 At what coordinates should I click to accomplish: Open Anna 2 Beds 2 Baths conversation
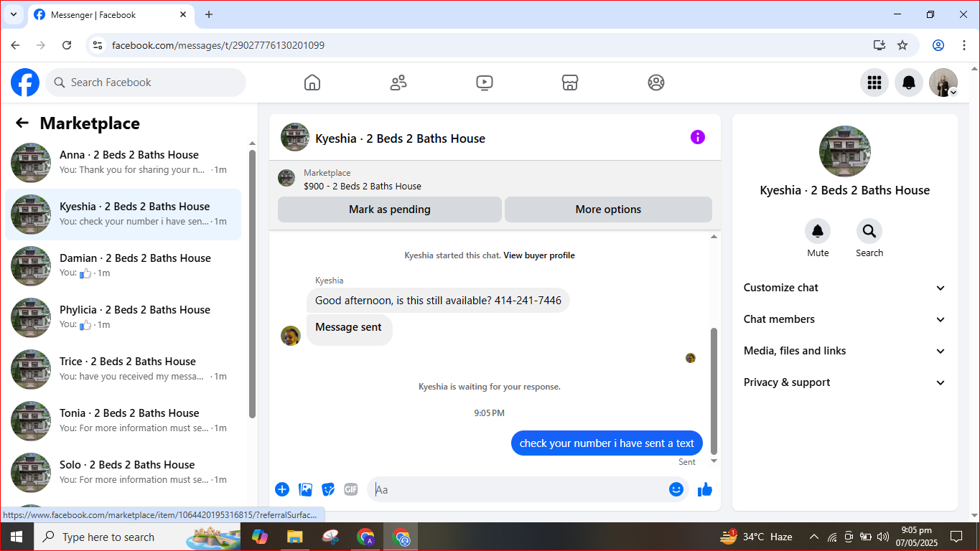[123, 162]
